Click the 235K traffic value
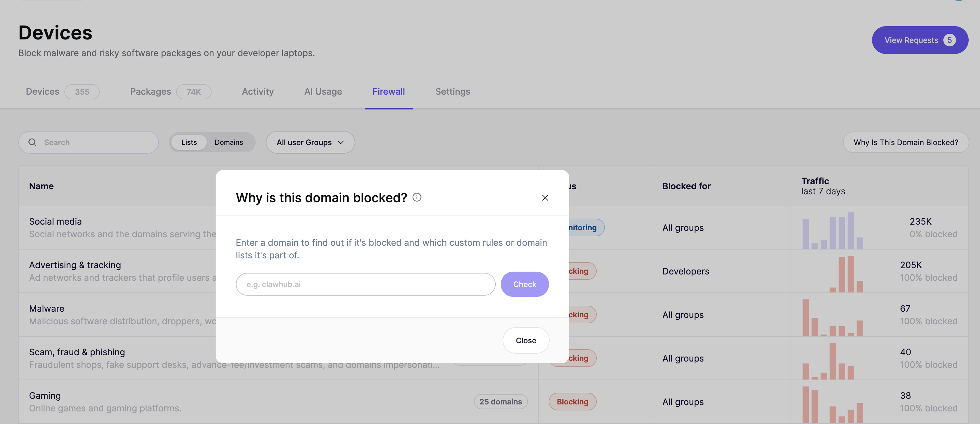The width and height of the screenshot is (980, 424). [920, 221]
